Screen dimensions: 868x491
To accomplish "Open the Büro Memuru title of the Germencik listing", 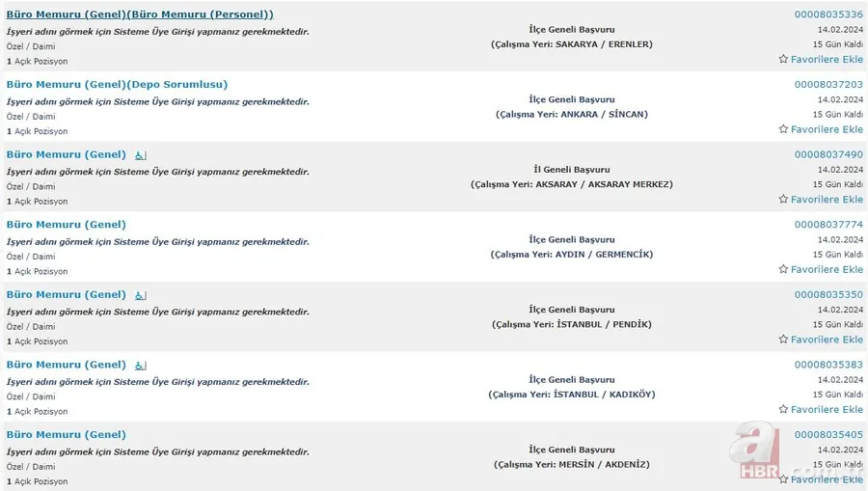I will [67, 225].
